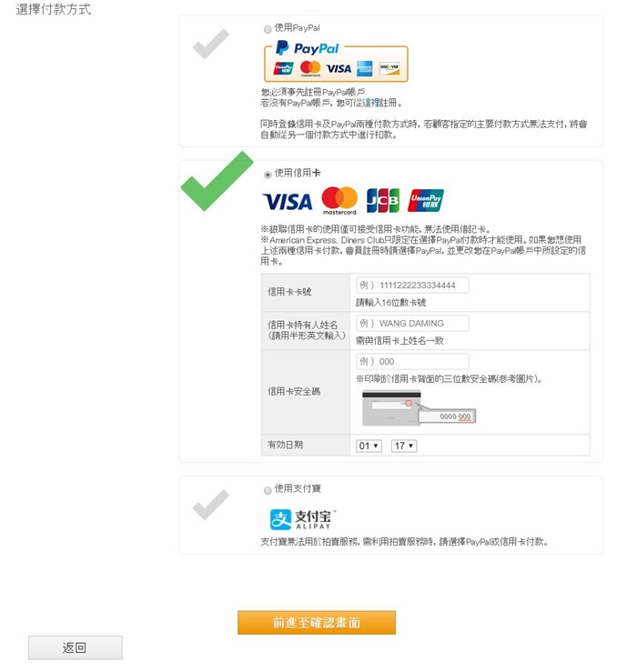Click the JCB card logo
The width and height of the screenshot is (637, 672).
coord(382,200)
